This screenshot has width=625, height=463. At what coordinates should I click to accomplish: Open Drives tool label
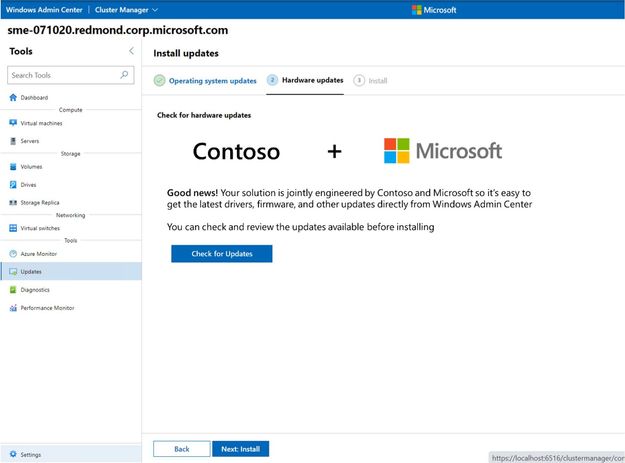pos(28,184)
